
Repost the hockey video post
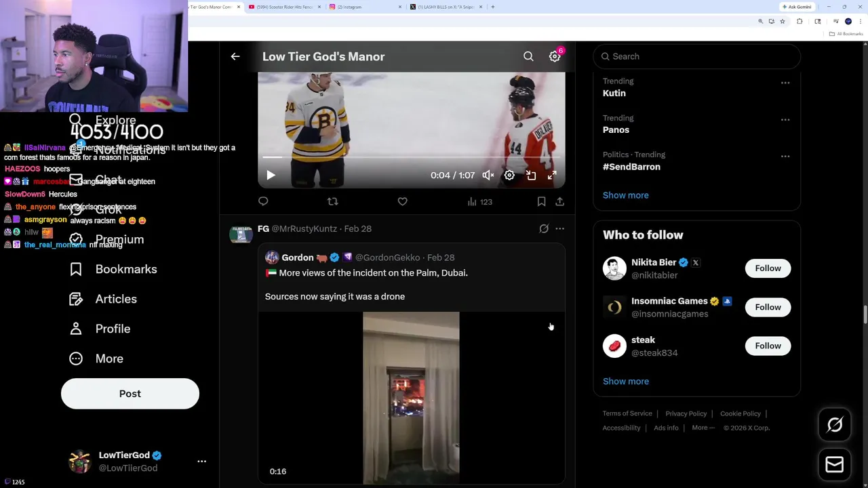(332, 201)
